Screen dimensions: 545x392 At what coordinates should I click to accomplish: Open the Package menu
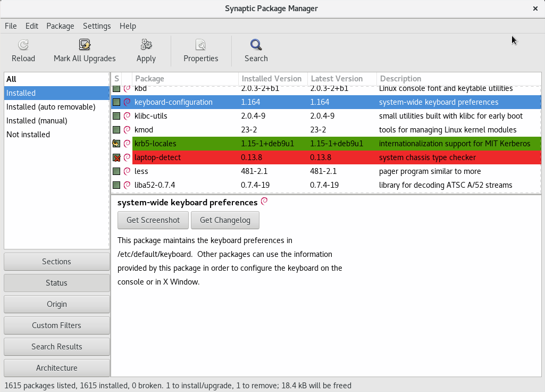pos(60,26)
